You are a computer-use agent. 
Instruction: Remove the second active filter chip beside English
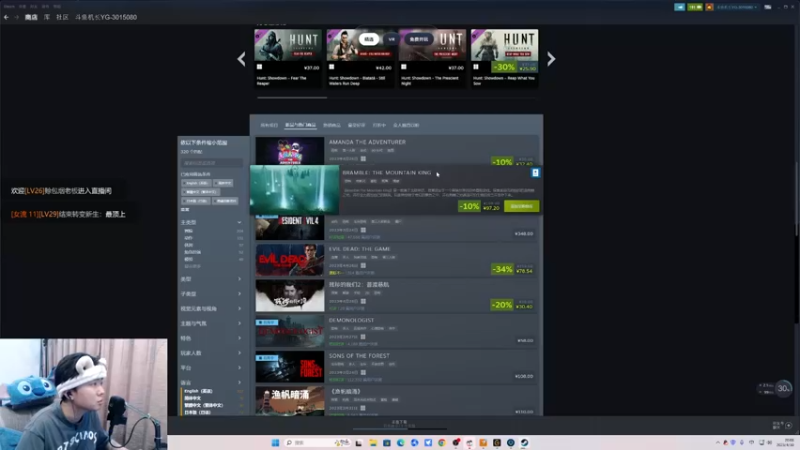tap(223, 183)
